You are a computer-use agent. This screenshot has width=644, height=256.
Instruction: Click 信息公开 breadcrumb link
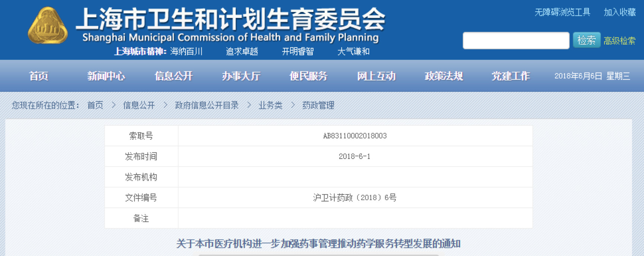[139, 105]
